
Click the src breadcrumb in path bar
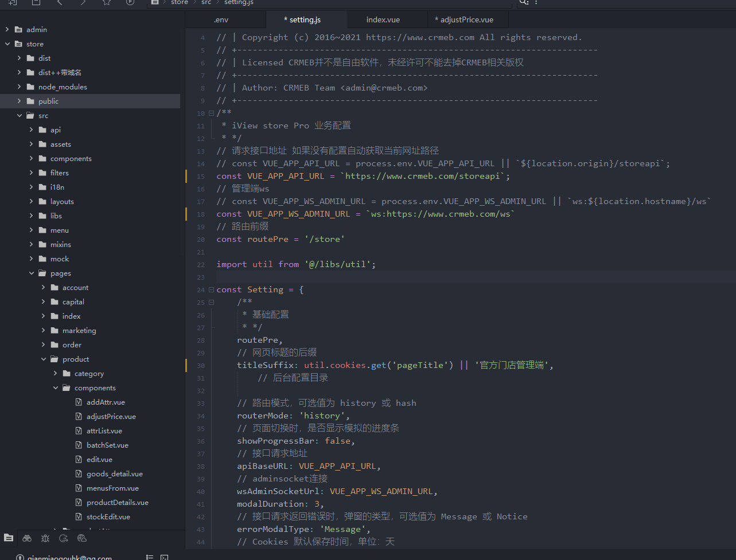[x=206, y=2]
